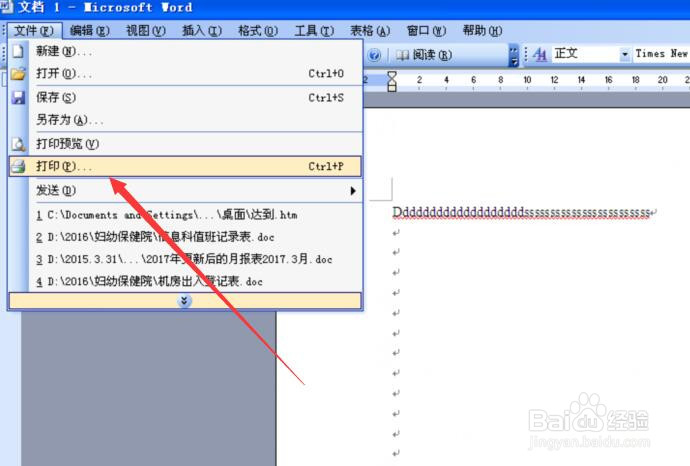
Task: Click the new document icon in the menu
Action: [x=18, y=51]
